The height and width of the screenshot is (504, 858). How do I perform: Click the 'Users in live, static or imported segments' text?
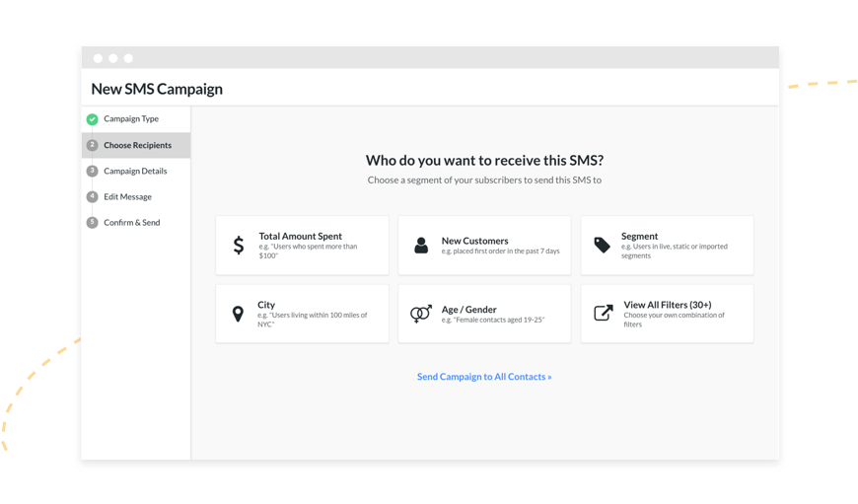coord(675,252)
